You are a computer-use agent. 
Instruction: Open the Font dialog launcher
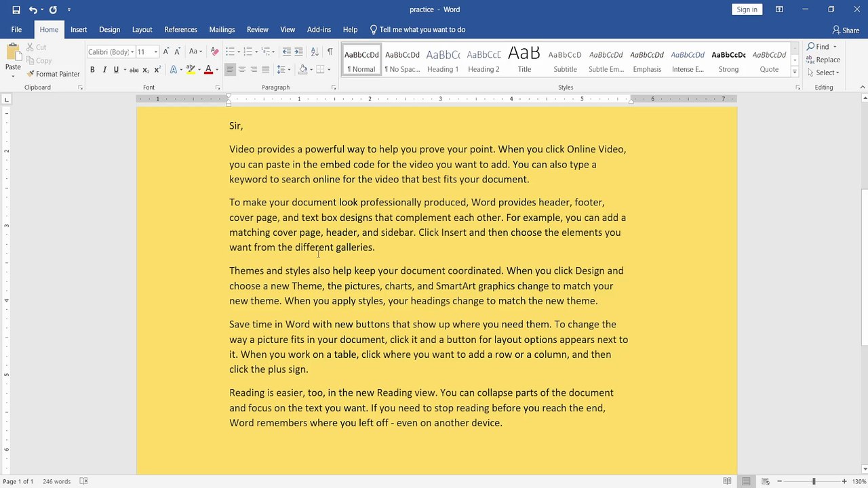218,87
